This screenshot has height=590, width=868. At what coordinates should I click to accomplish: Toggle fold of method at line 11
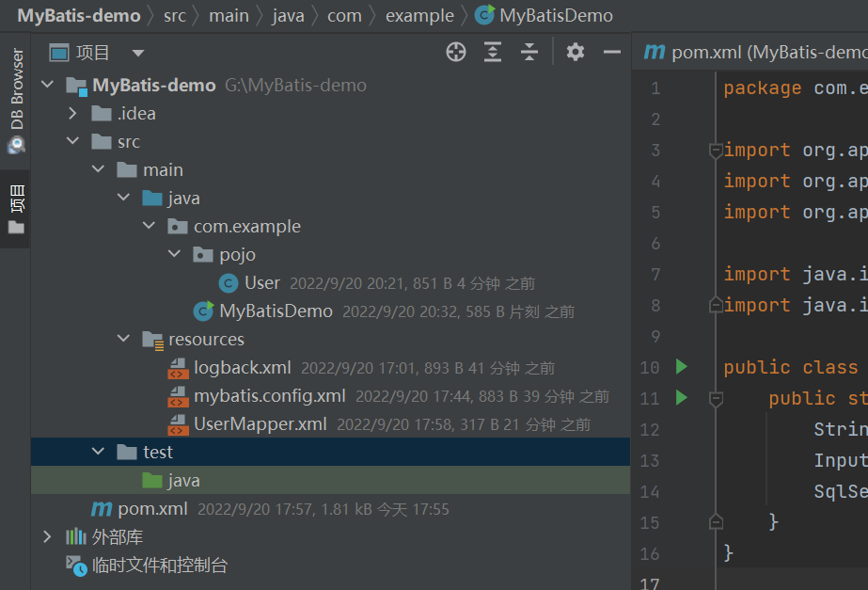coord(716,398)
